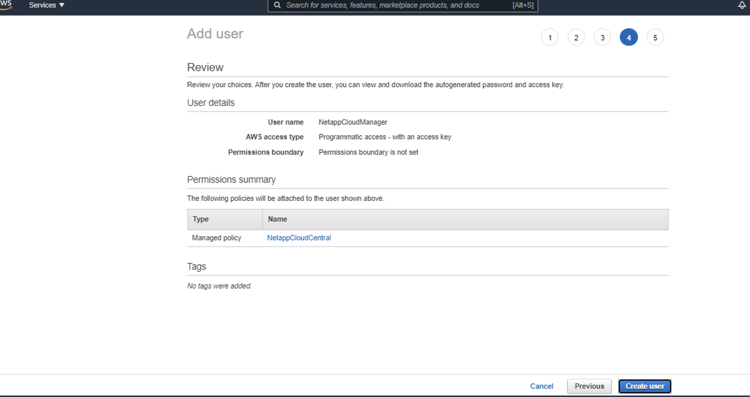The image size is (750, 397).
Task: Go to wizard step 1
Action: coord(550,37)
